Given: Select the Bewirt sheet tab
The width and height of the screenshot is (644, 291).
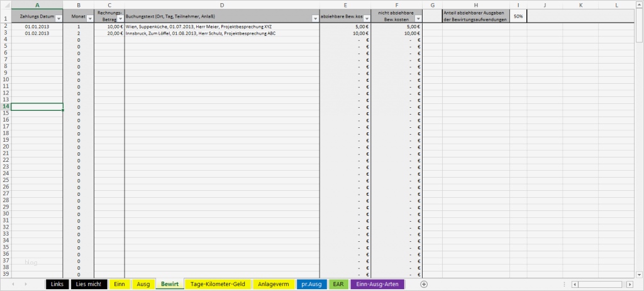Looking at the screenshot, I should tap(170, 284).
